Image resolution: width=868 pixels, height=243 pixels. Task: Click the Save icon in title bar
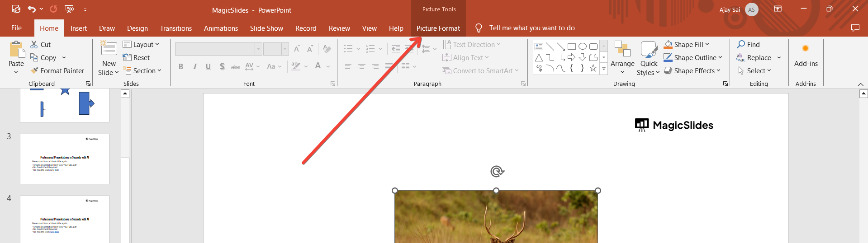pyautogui.click(x=16, y=9)
